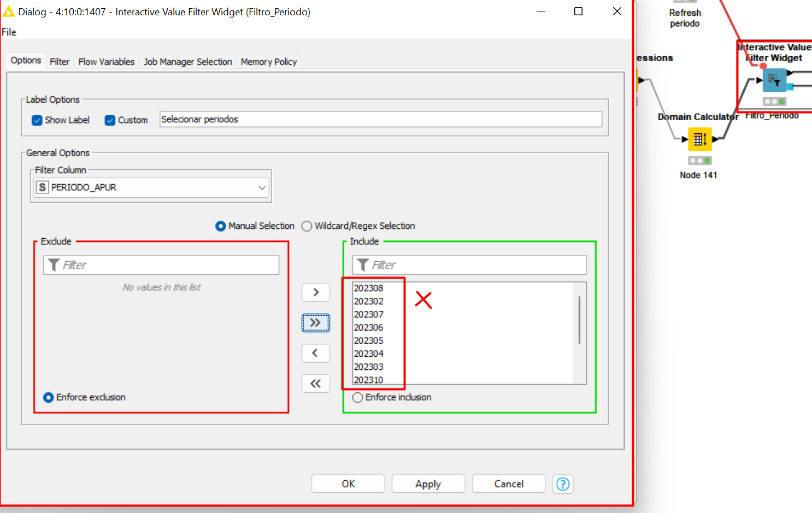Open the Memory Policy tab
This screenshot has width=812, height=513.
(269, 62)
